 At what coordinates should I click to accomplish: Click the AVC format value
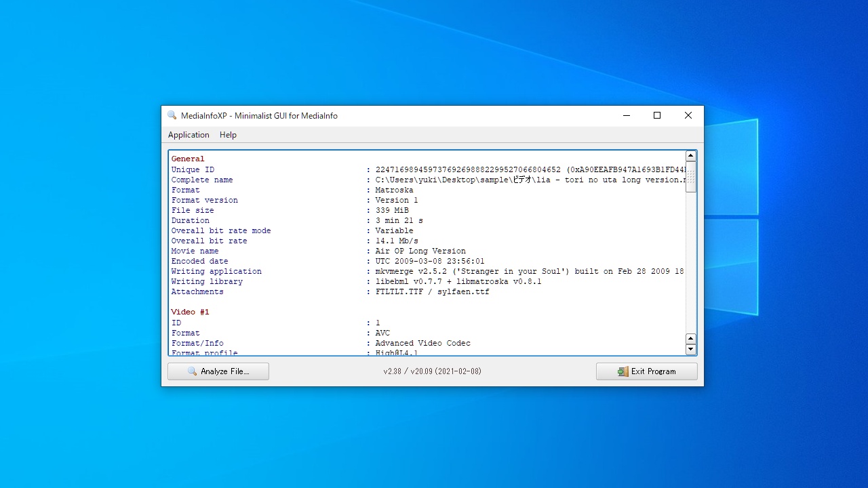click(382, 333)
